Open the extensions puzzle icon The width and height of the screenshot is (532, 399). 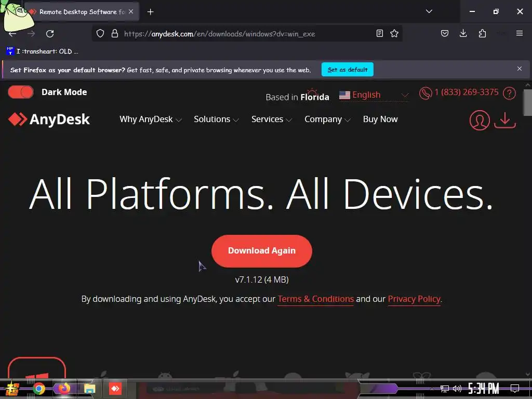[x=482, y=33]
